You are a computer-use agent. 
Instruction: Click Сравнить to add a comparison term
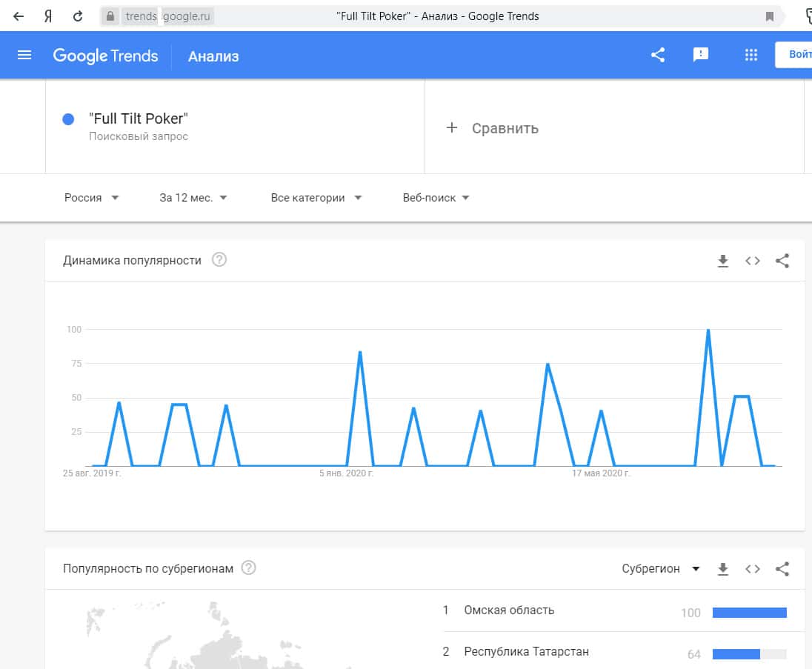(x=492, y=128)
